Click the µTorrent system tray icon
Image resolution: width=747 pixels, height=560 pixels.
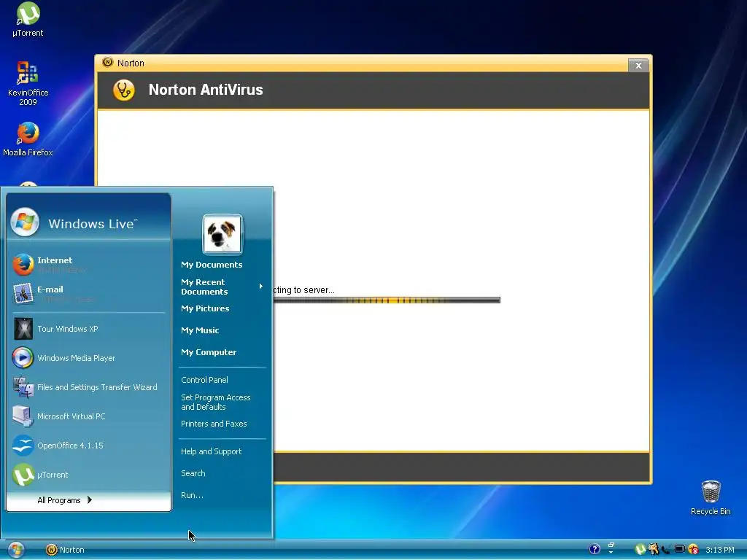pos(640,550)
